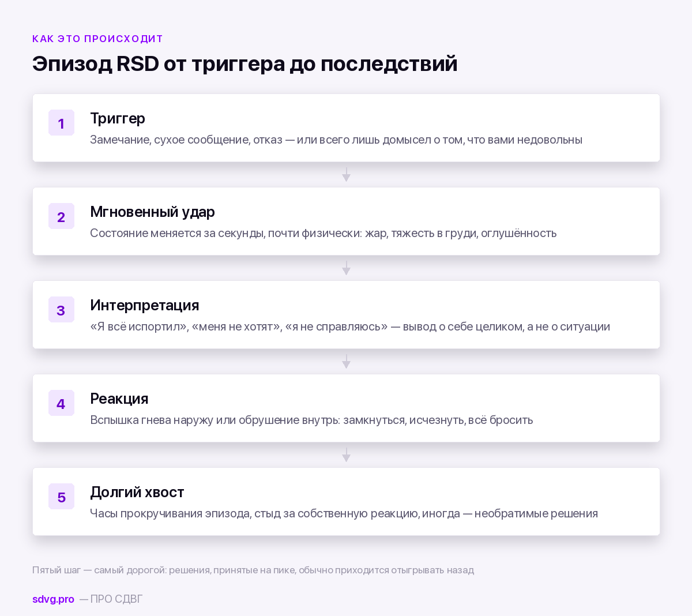Click the main title «Эпизод RSD от триггера до последствий»
The height and width of the screenshot is (616, 692).
tap(245, 63)
